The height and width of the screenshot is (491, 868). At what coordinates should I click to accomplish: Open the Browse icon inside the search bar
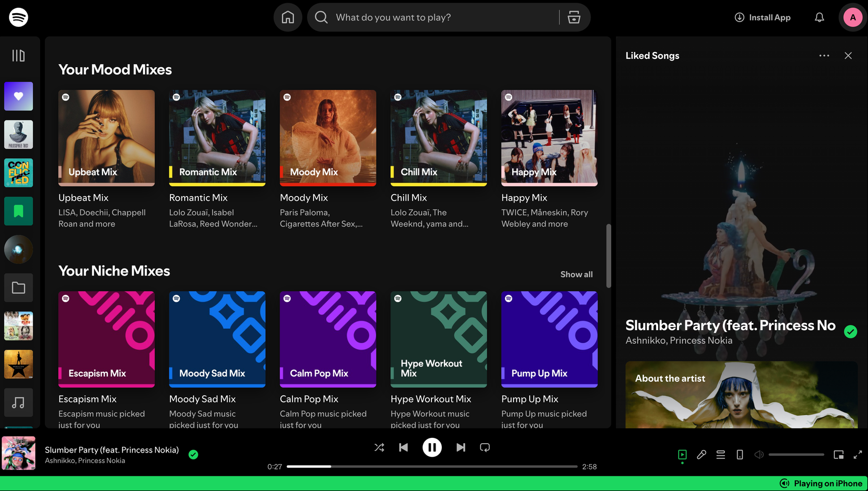point(574,17)
